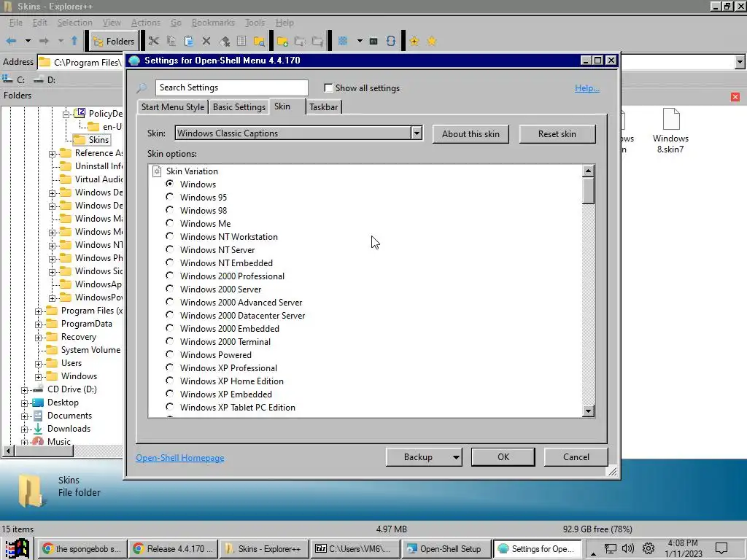Click the Copy To folder icon
Viewport: 747px width, 560px height.
(300, 41)
